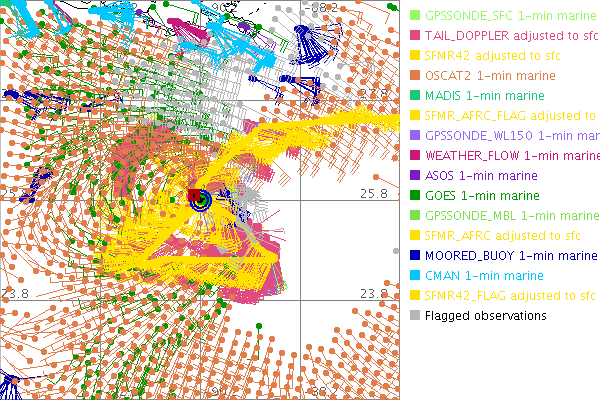The height and width of the screenshot is (400, 600).
Task: Click the red storm center marker
Action: coord(194,194)
